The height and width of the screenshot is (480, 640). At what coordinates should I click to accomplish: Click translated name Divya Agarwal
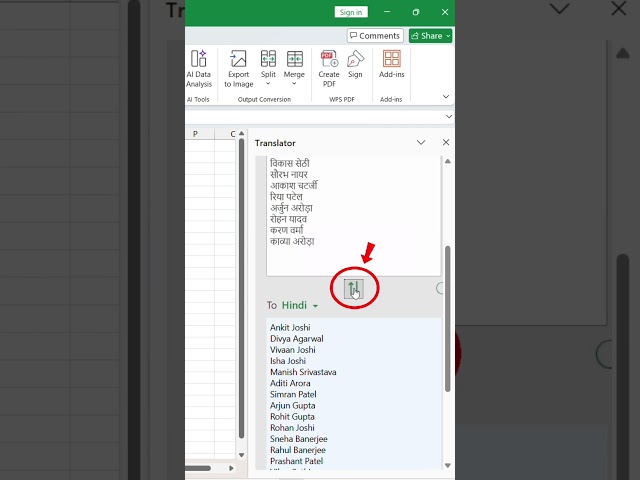(297, 339)
